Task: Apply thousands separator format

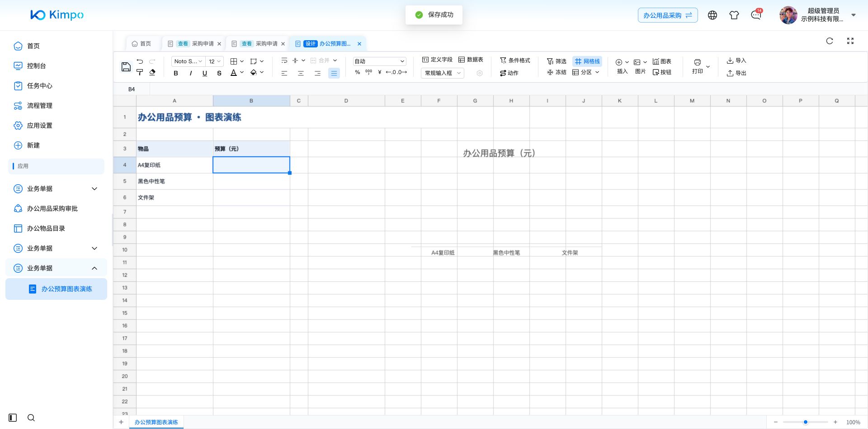Action: point(368,72)
